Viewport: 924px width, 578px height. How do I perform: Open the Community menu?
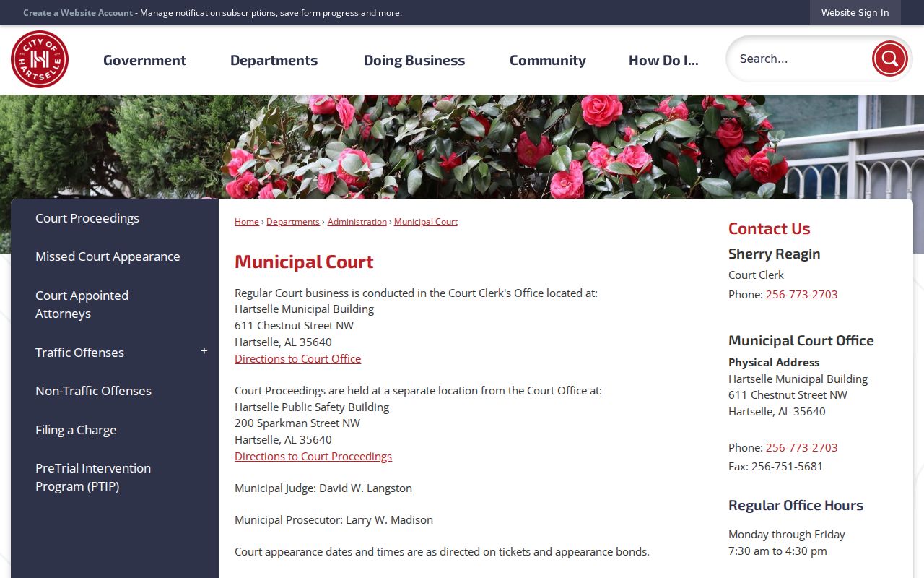(x=548, y=60)
